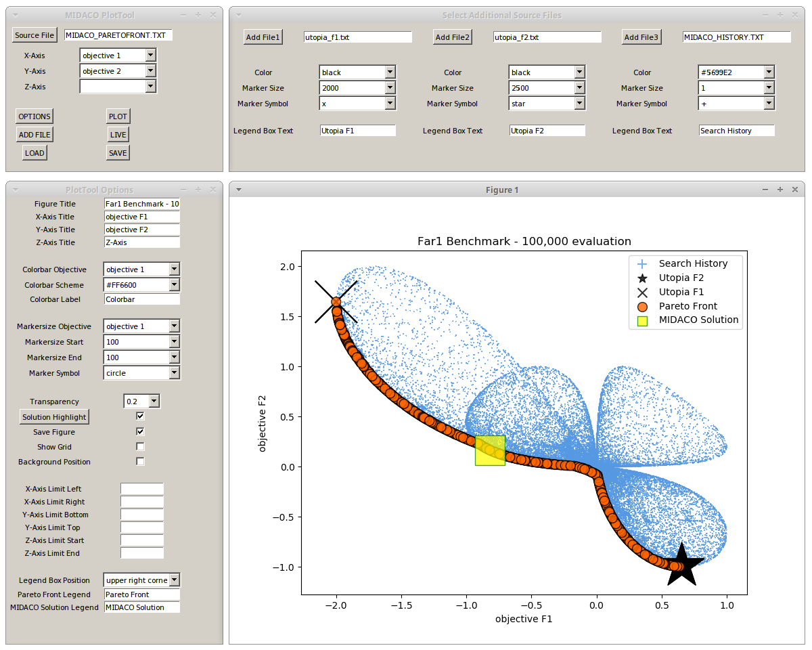Click the SAVE button
The image size is (812, 650).
coord(118,153)
